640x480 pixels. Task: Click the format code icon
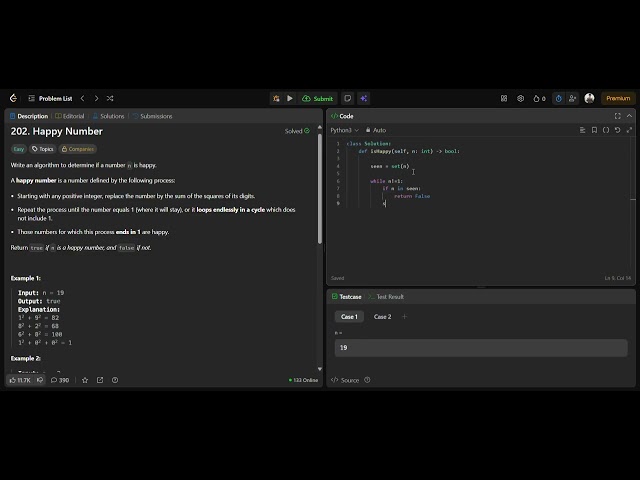[582, 130]
